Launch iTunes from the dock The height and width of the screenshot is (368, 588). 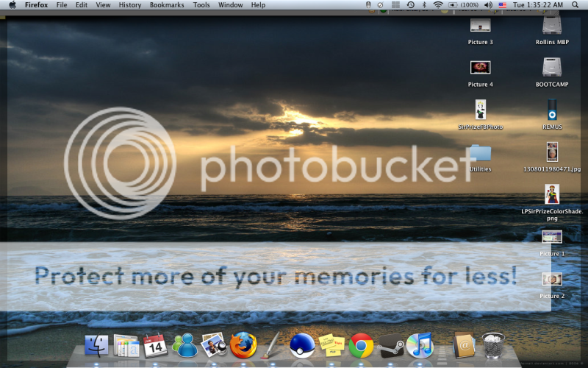click(x=419, y=344)
